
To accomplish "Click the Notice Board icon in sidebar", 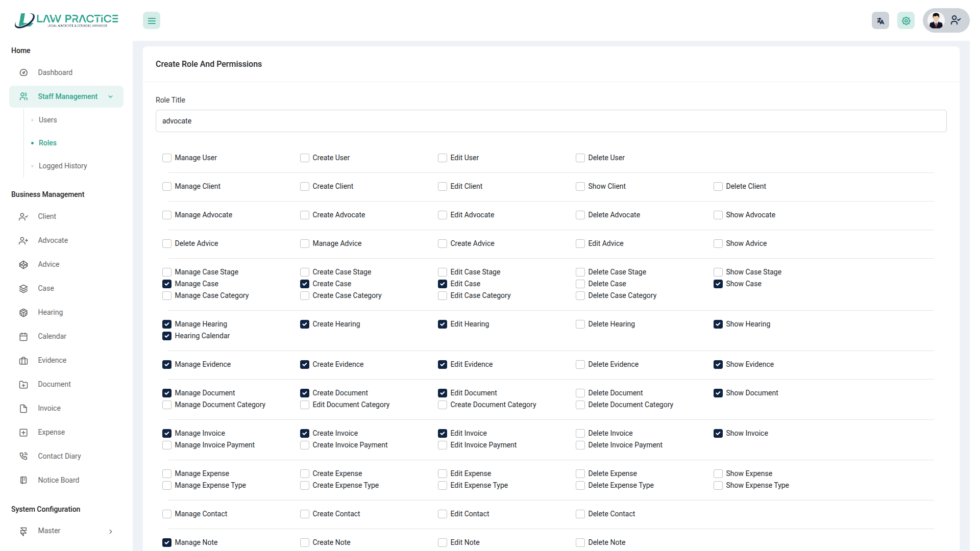I will tap(23, 480).
